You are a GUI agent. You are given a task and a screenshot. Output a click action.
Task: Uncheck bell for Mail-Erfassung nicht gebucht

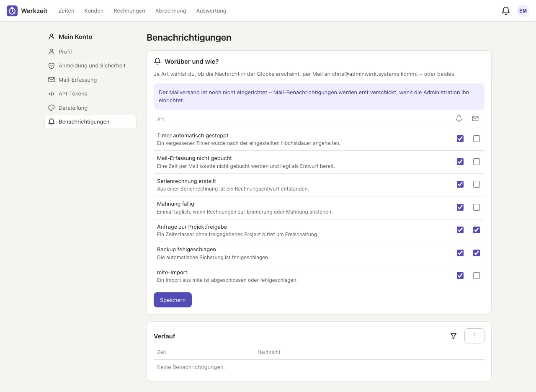pyautogui.click(x=460, y=162)
